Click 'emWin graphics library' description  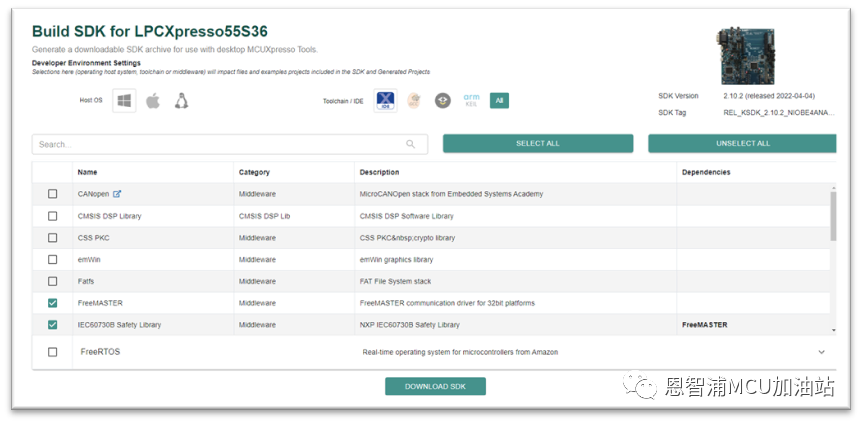[x=396, y=260]
